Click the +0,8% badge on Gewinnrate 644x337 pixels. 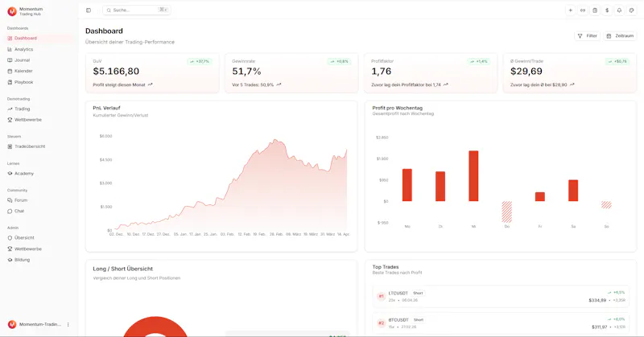click(x=339, y=62)
